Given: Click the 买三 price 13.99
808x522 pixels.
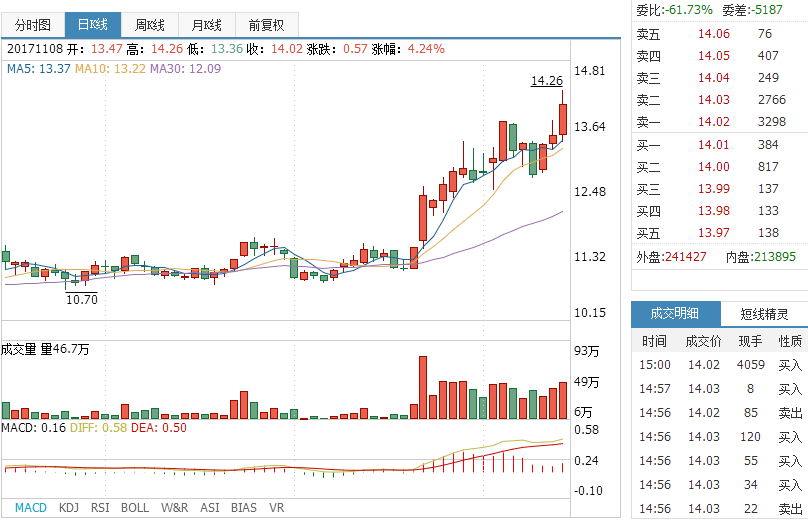Looking at the screenshot, I should click(714, 189).
